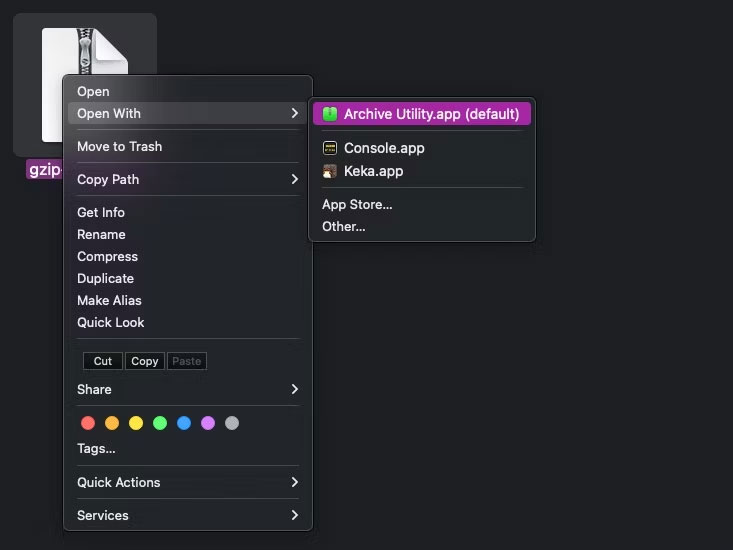
Task: Choose Duplicate from the context menu
Action: click(x=187, y=279)
